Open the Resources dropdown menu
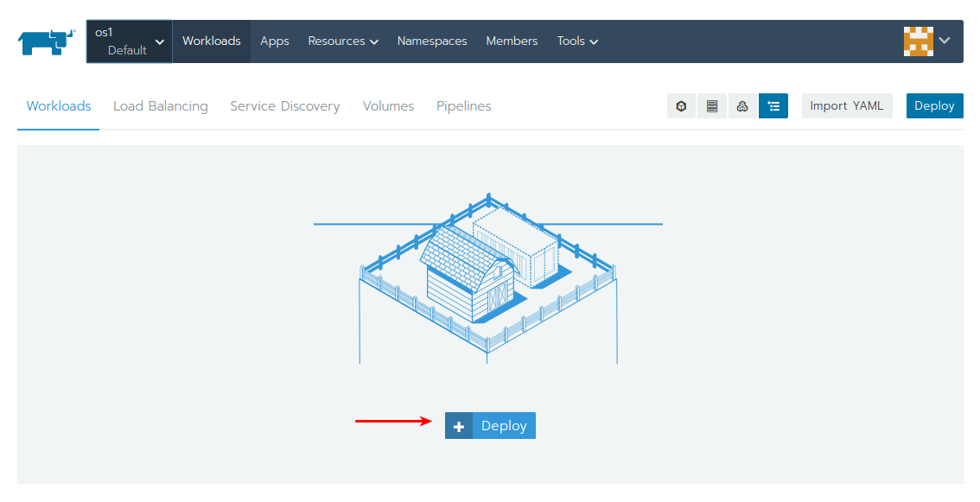The image size is (980, 502). pyautogui.click(x=342, y=41)
